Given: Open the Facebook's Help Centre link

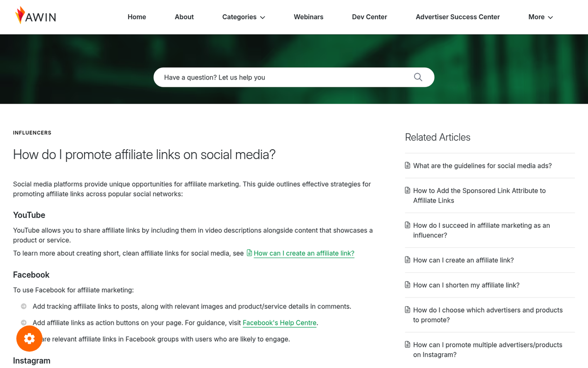Looking at the screenshot, I should [279, 323].
